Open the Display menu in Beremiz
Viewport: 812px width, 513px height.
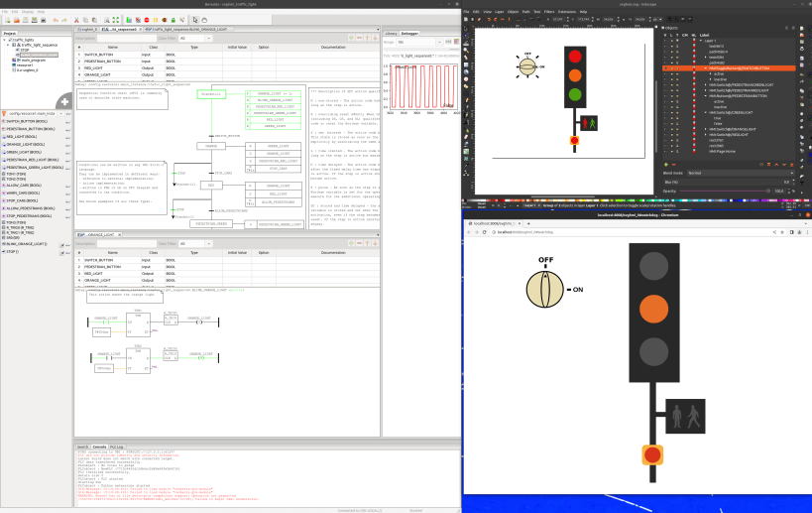[x=28, y=11]
